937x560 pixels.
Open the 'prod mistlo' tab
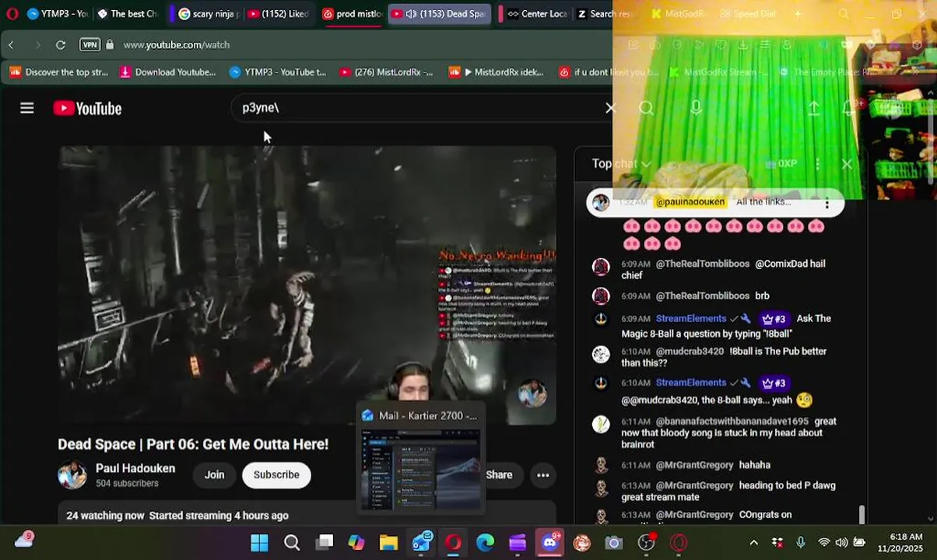click(352, 14)
